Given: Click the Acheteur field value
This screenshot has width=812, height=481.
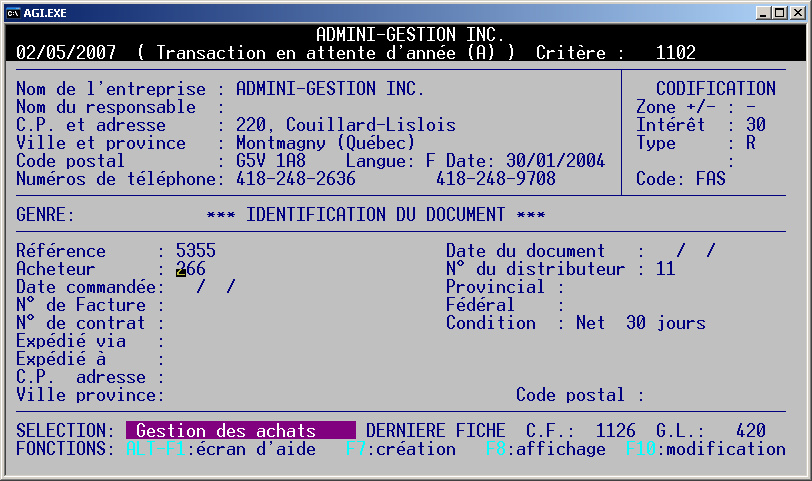Looking at the screenshot, I should pyautogui.click(x=191, y=269).
